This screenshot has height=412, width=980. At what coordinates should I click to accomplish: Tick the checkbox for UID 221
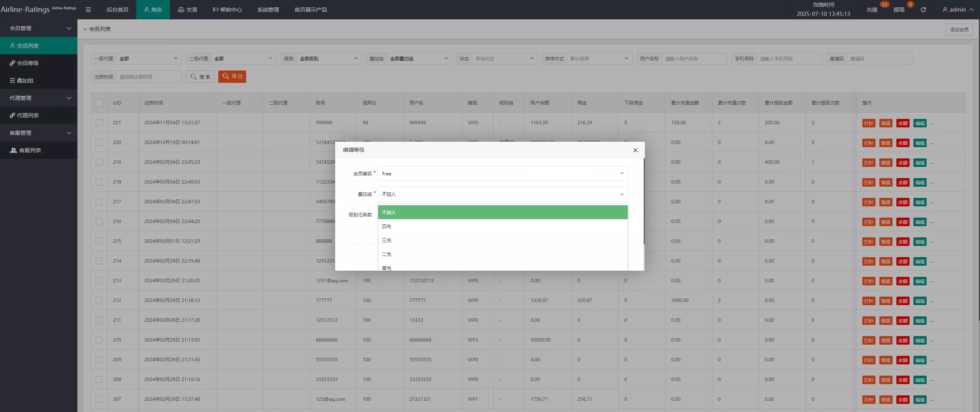(x=99, y=123)
